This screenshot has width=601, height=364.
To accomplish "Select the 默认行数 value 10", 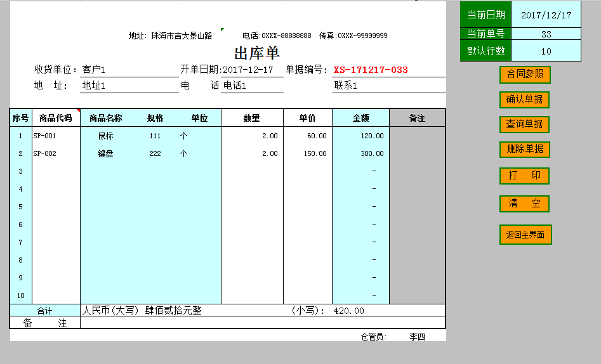I will [546, 51].
